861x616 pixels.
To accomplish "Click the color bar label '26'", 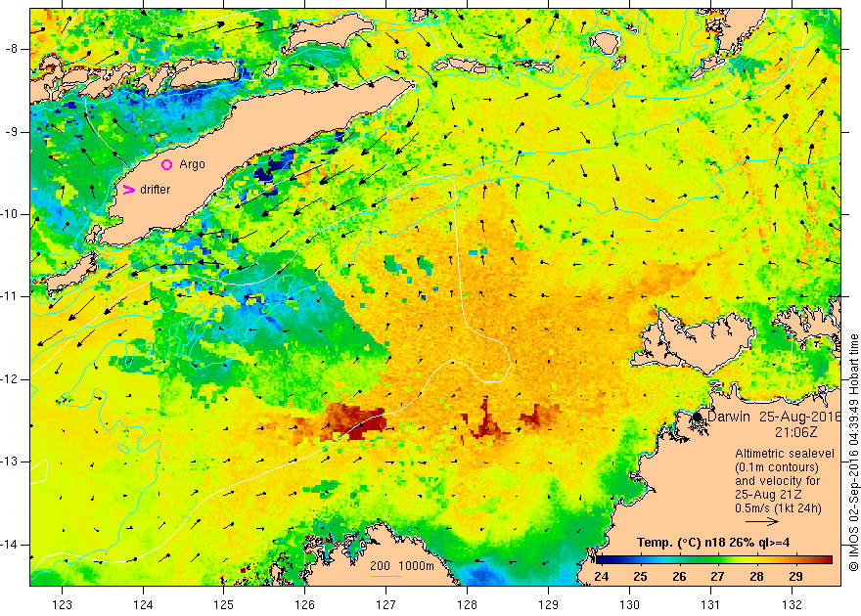I will [x=679, y=577].
